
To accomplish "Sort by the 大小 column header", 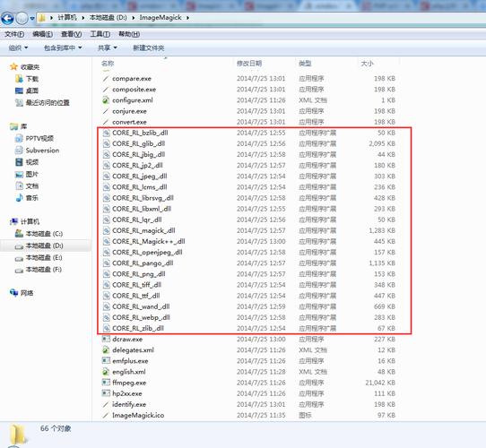I will 367,64.
